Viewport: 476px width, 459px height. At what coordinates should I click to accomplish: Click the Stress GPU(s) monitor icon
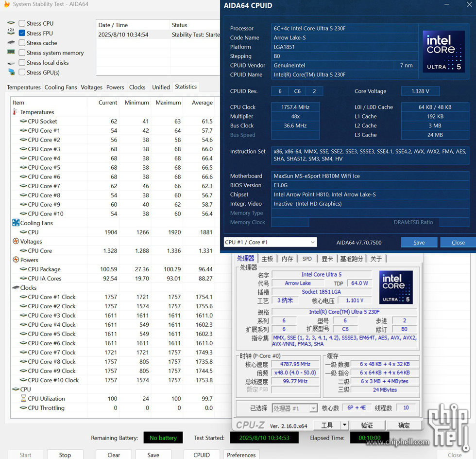point(12,72)
